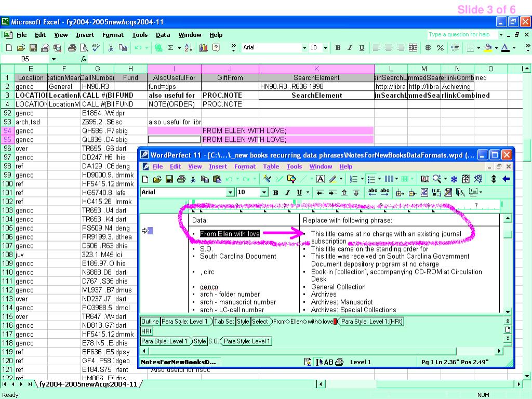Open Excel's Print Preview icon
Viewport: 532px width, 399px height.
click(x=84, y=48)
